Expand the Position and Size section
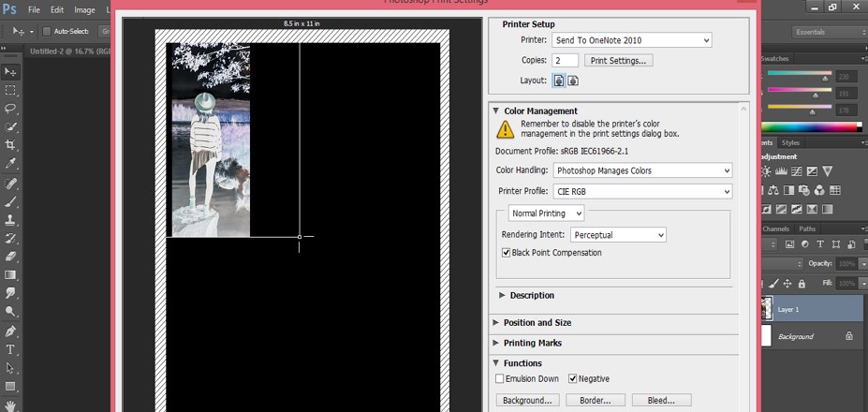Screen dimensions: 868x412 pos(496,322)
